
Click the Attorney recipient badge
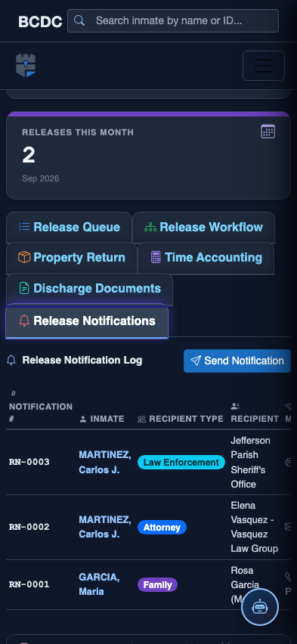click(x=162, y=528)
